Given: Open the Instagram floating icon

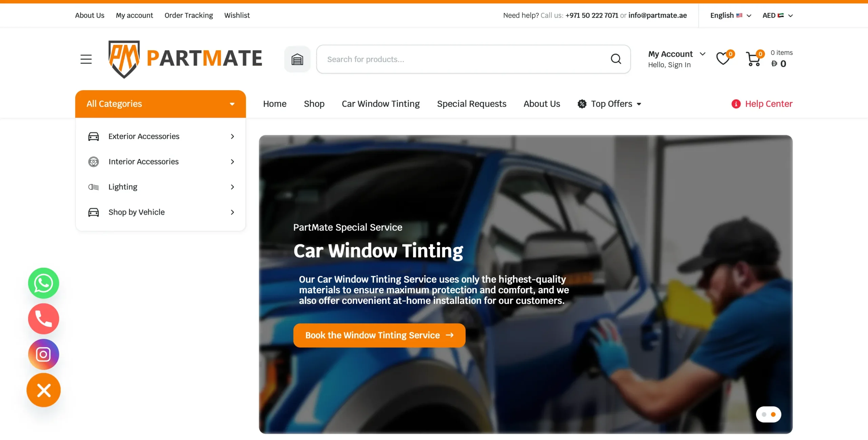Looking at the screenshot, I should point(43,354).
